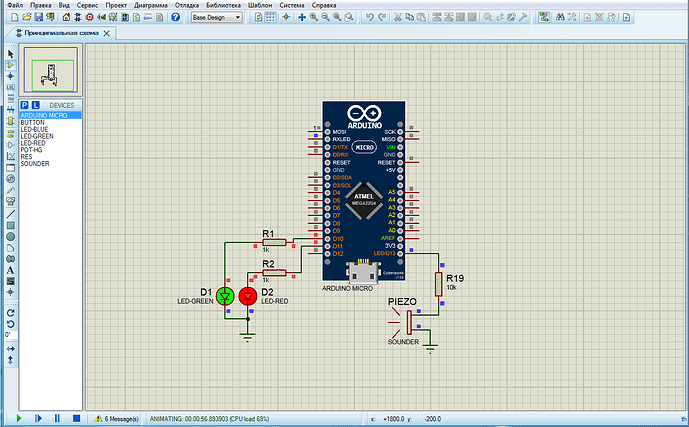Image resolution: width=689 pixels, height=427 pixels.
Task: Click the rotate clockwise icon
Action: pos(9,312)
